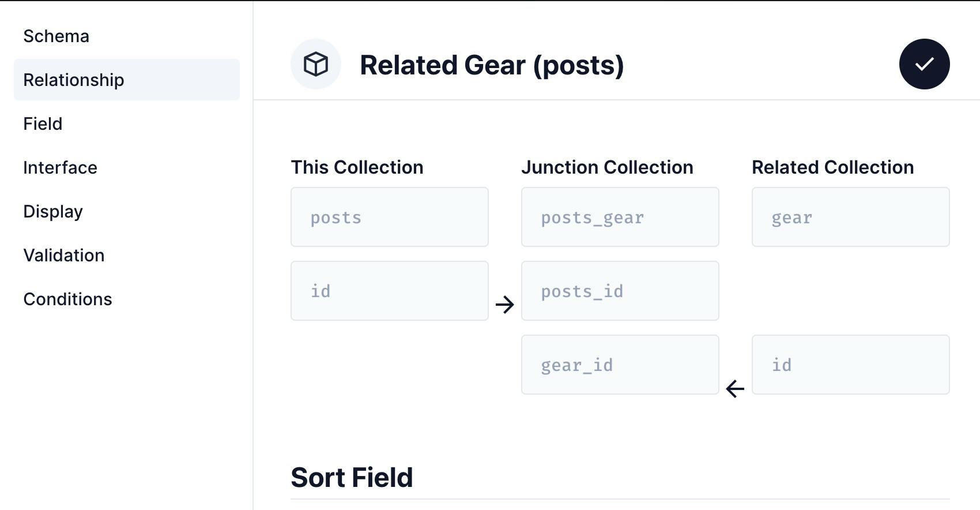Open the Schema tab
This screenshot has height=510, width=980.
56,36
